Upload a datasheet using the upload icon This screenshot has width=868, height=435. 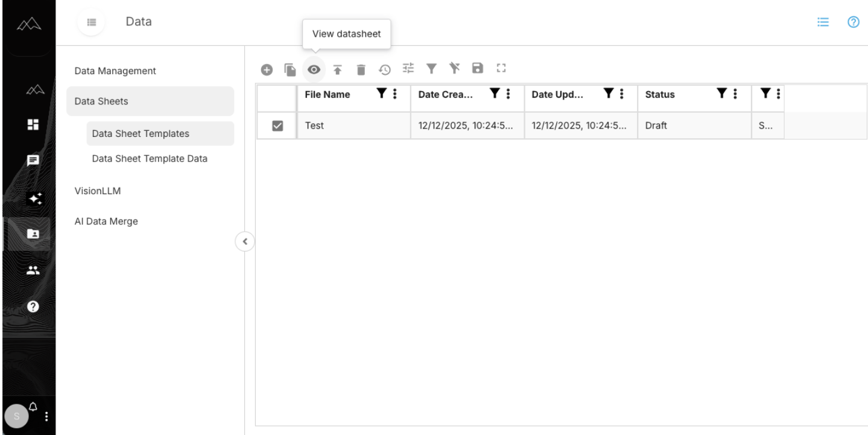click(337, 69)
